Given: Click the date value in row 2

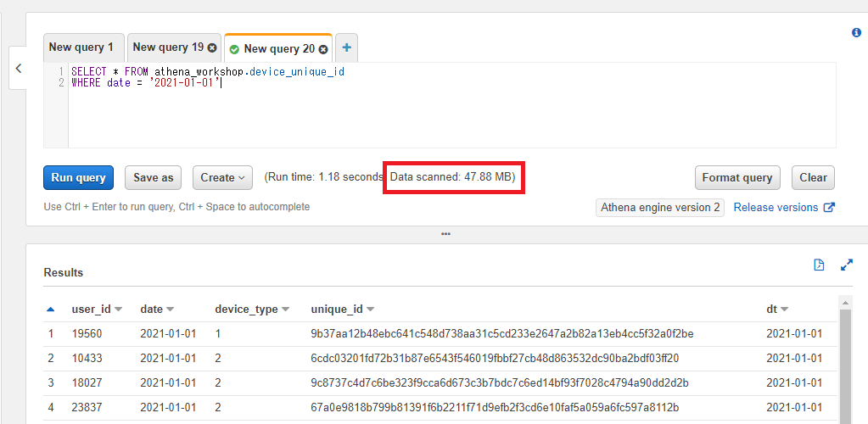Looking at the screenshot, I should click(x=168, y=358).
